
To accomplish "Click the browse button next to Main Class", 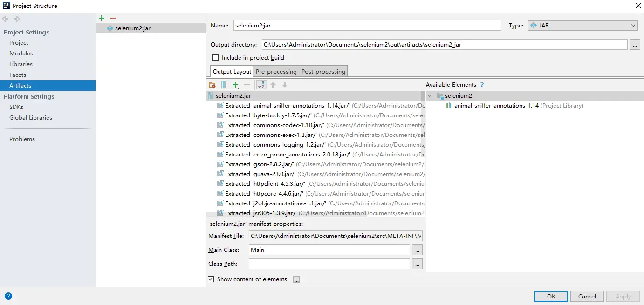I will point(417,250).
